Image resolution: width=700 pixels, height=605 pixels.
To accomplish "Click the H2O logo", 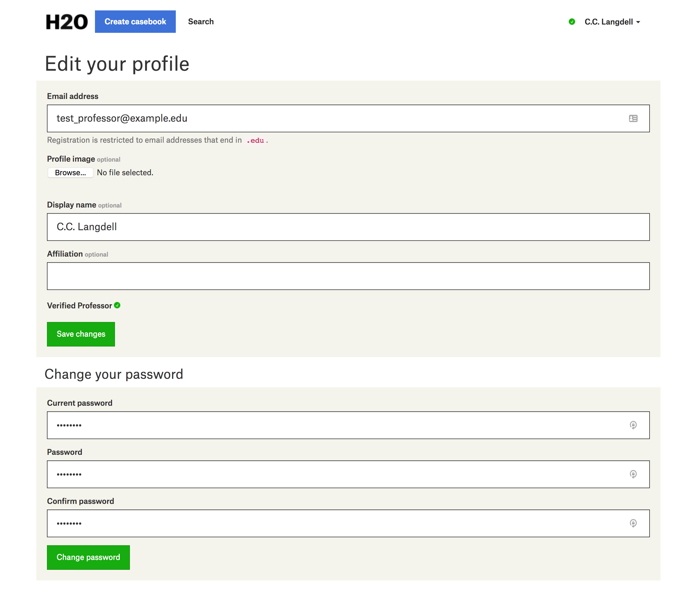I will pos(66,22).
